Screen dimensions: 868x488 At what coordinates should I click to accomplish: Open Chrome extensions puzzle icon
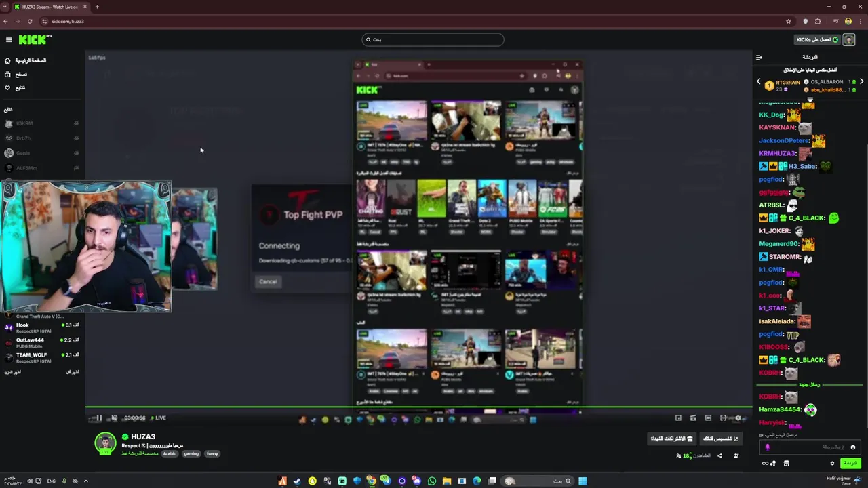coord(818,21)
